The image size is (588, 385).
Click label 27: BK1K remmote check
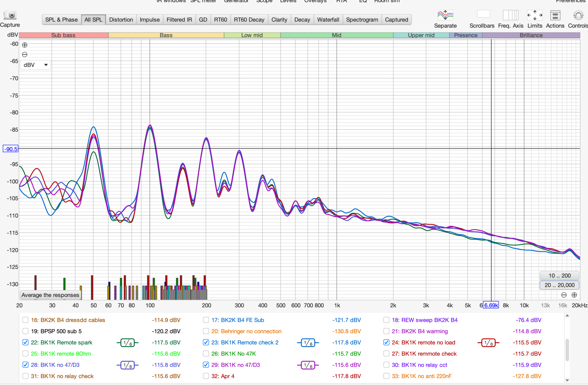[424, 354]
